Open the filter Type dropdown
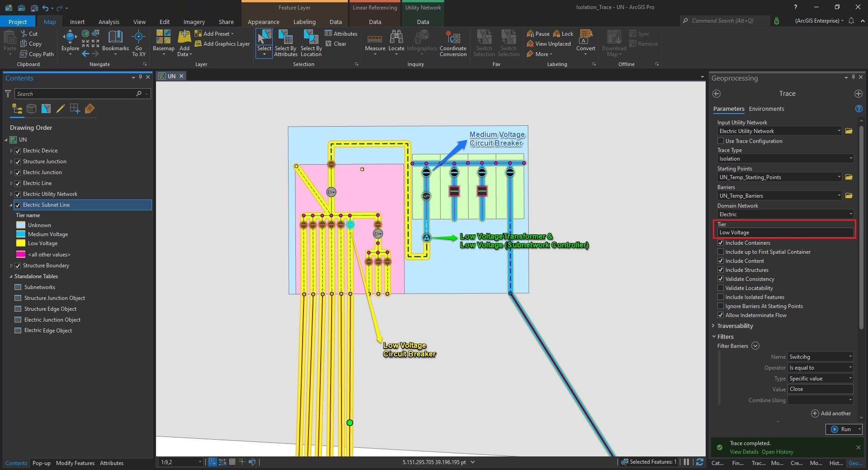This screenshot has width=868, height=470. pos(820,379)
